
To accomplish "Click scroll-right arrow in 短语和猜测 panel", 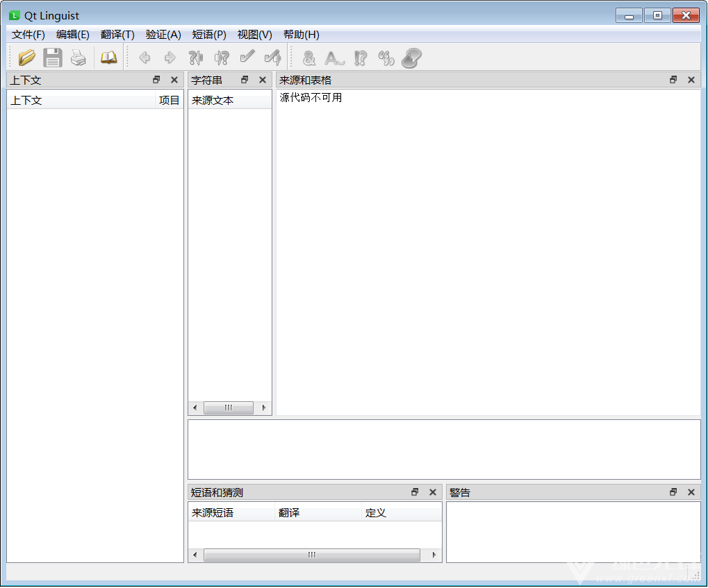I will click(434, 555).
